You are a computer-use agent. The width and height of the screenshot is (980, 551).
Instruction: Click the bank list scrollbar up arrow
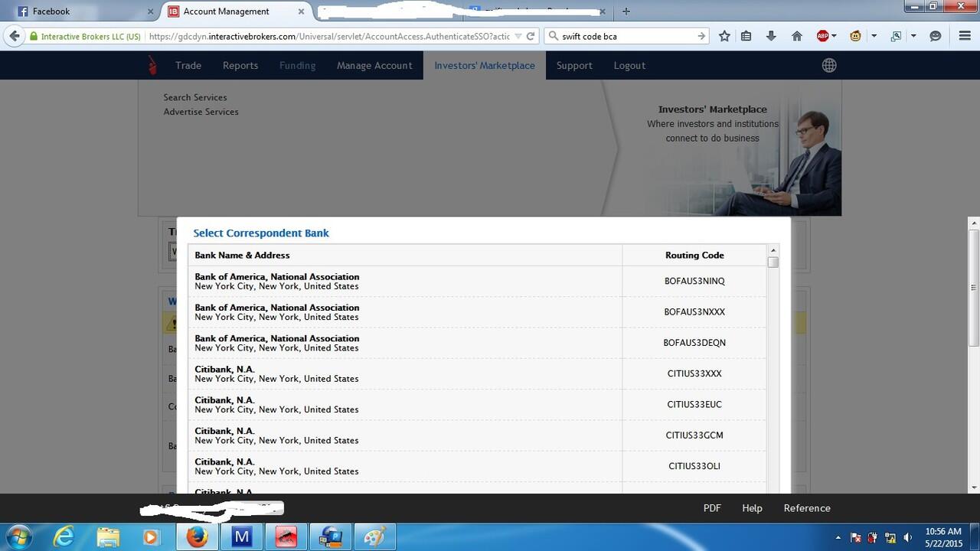point(773,250)
